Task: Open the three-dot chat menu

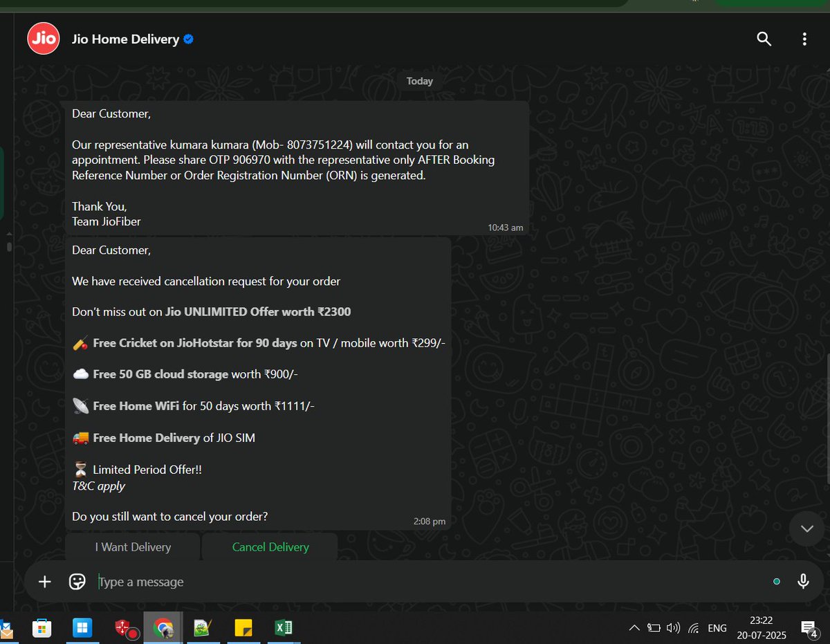Action: click(x=804, y=39)
